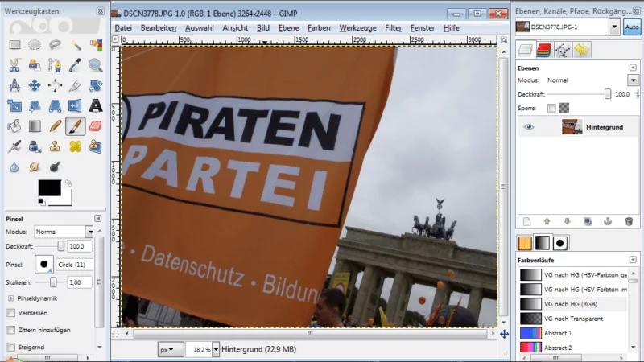
Task: Click the new layer icon
Action: (527, 222)
